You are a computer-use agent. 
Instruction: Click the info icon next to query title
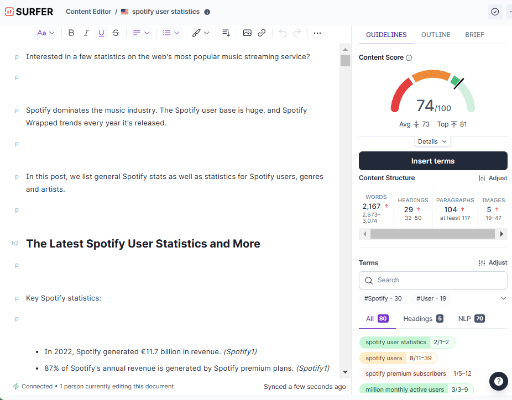[207, 12]
